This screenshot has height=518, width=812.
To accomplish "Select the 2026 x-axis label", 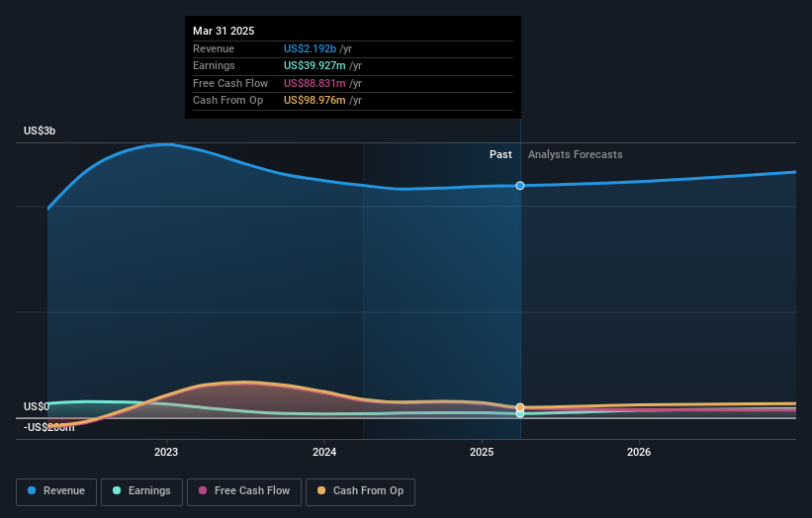I will point(639,452).
